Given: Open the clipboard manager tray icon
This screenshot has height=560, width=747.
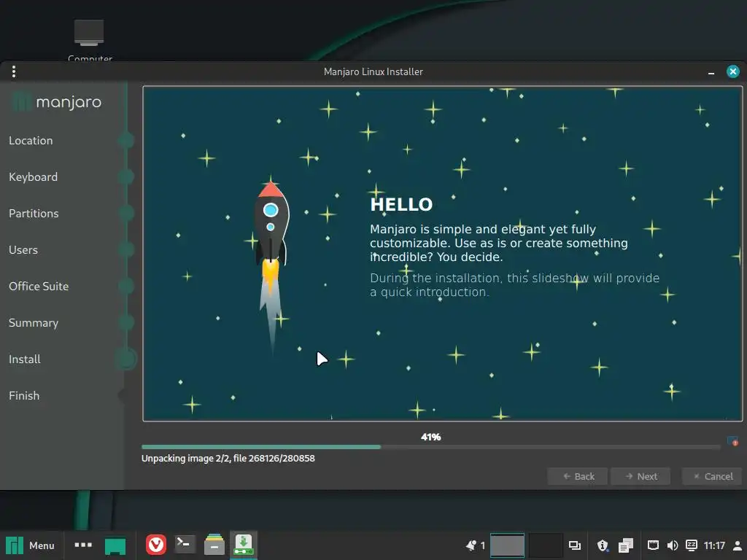Looking at the screenshot, I should coord(625,545).
